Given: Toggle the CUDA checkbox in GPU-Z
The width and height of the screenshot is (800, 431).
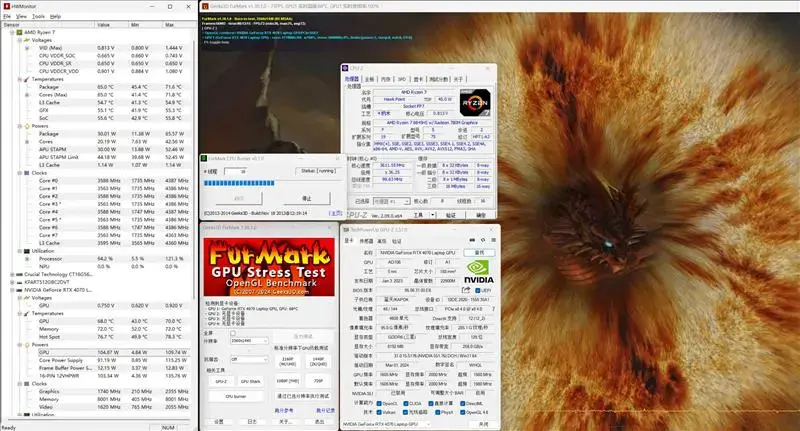Looking at the screenshot, I should [406, 403].
